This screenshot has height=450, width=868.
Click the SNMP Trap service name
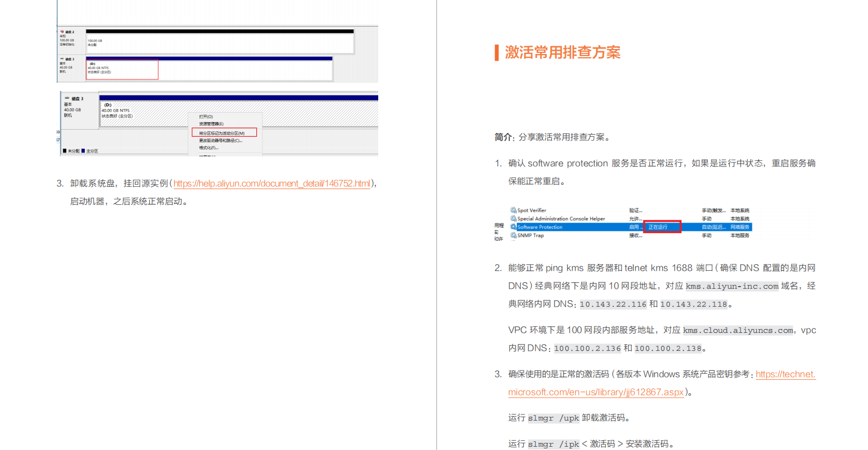[x=531, y=235]
